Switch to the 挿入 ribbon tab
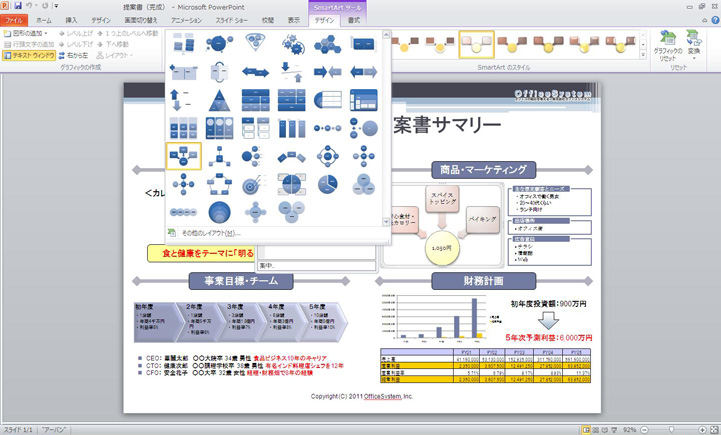Viewport: 721px width, 435px height. (71, 20)
